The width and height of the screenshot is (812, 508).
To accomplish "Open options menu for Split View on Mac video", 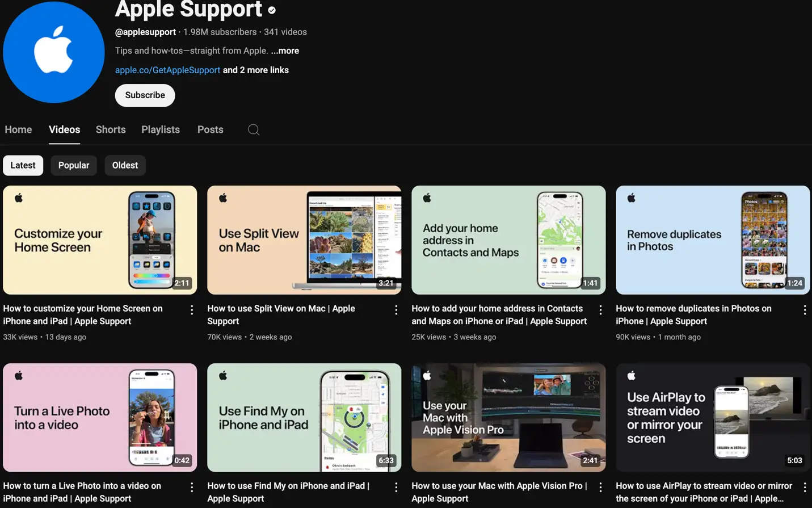I will point(396,310).
